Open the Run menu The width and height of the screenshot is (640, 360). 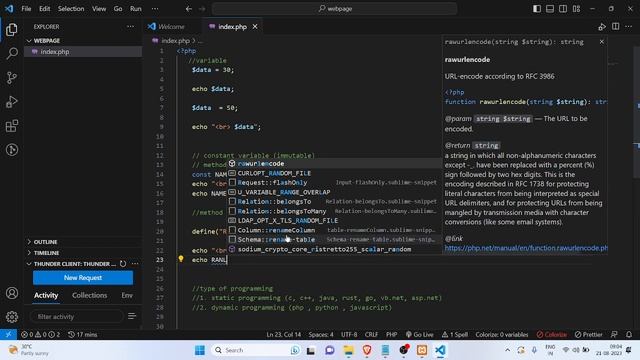click(x=136, y=9)
